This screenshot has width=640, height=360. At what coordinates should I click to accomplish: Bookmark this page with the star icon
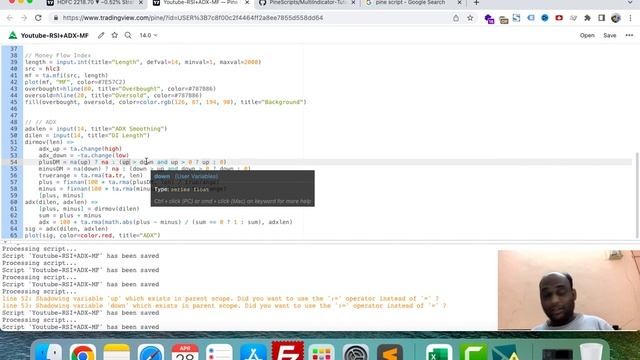pyautogui.click(x=470, y=18)
